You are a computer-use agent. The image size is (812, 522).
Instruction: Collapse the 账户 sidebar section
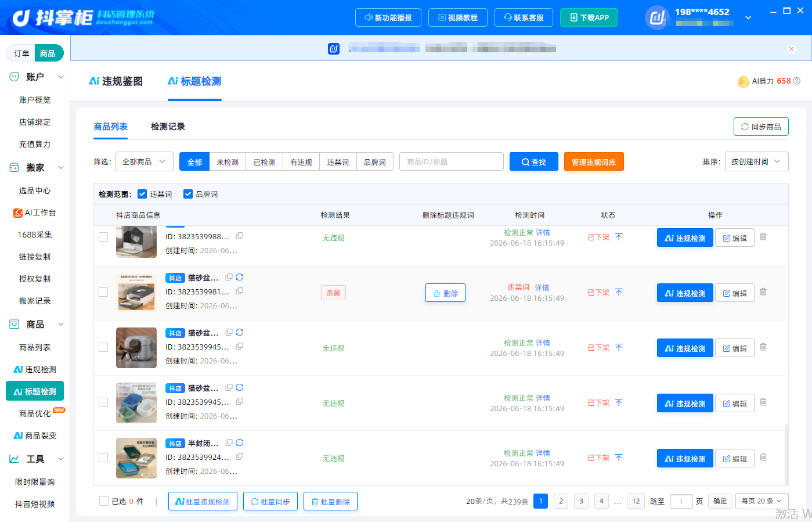[x=60, y=77]
